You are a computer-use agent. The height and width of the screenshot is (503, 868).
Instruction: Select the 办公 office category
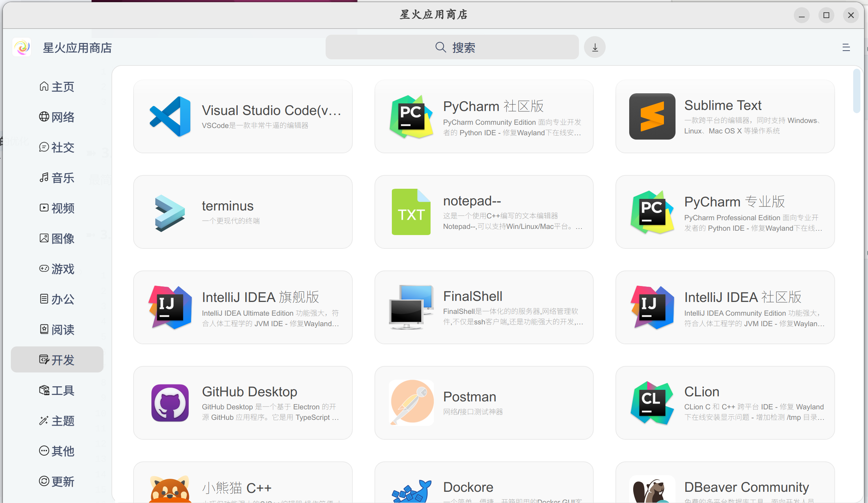(x=57, y=299)
